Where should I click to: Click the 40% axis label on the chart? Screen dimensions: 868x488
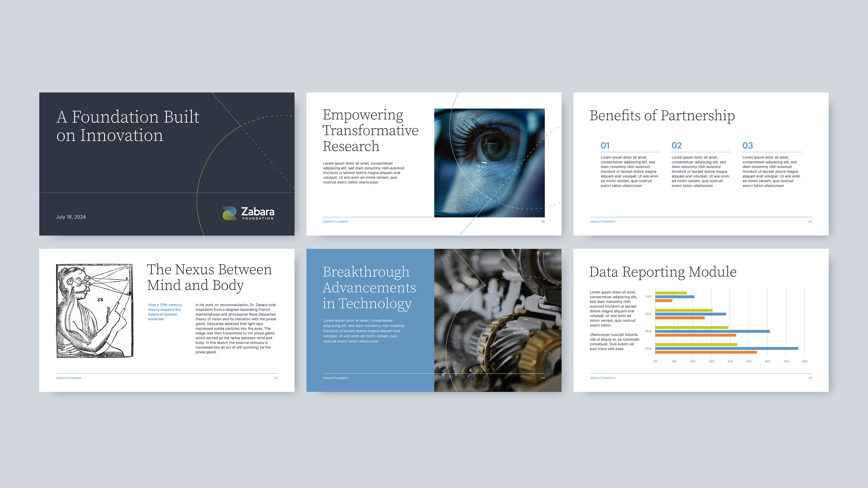(x=730, y=361)
